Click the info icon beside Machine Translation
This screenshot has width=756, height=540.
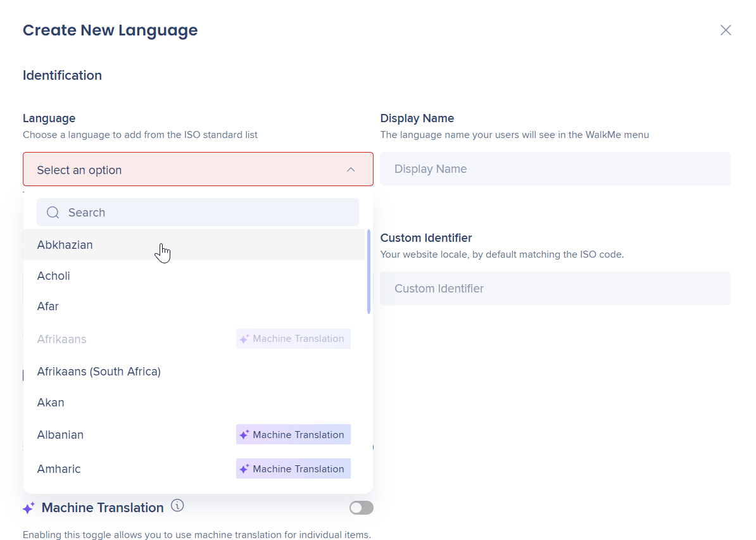pos(177,506)
